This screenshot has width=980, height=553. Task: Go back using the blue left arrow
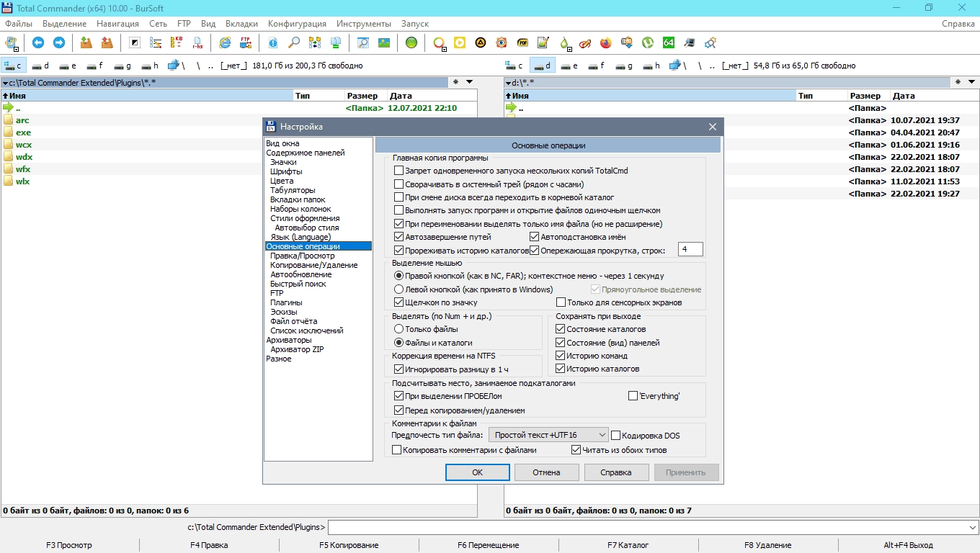pyautogui.click(x=38, y=42)
